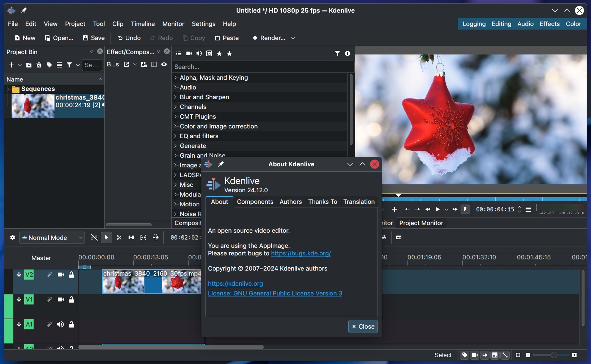Select the Spacer tool in timeline toolbar
The height and width of the screenshot is (364, 591).
pos(131,237)
